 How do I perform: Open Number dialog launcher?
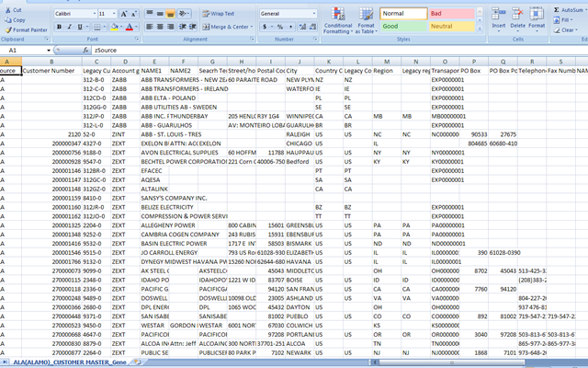315,39
